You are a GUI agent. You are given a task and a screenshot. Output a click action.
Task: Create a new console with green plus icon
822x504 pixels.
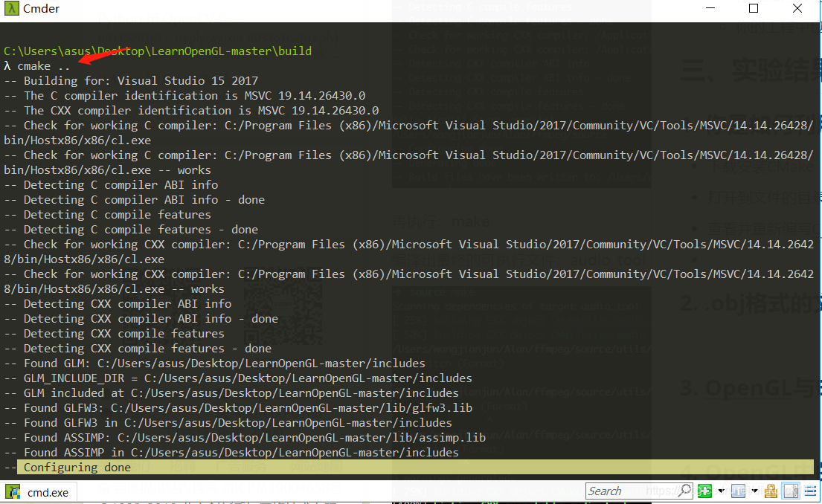click(x=704, y=491)
